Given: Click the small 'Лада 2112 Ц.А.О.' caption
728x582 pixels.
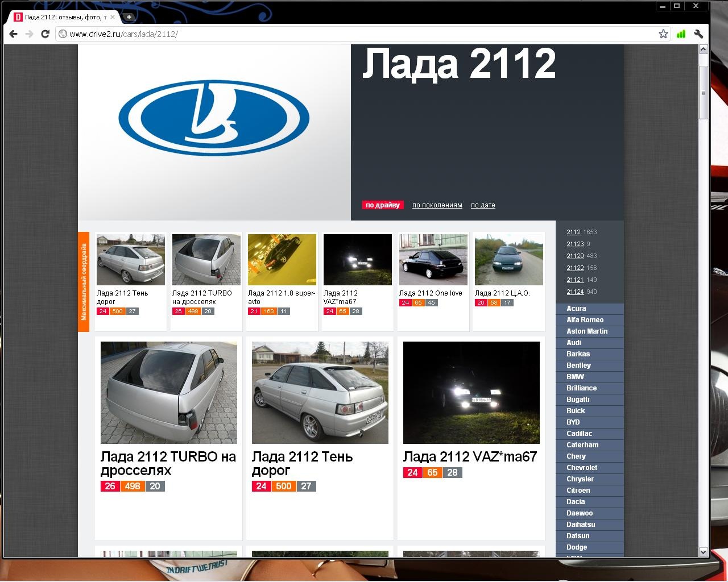Looking at the screenshot, I should [502, 293].
